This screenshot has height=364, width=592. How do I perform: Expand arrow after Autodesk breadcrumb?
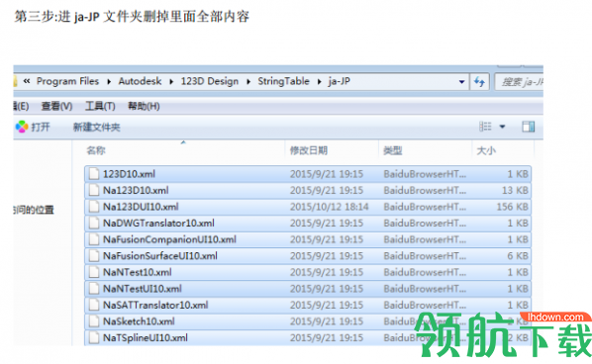(x=171, y=81)
